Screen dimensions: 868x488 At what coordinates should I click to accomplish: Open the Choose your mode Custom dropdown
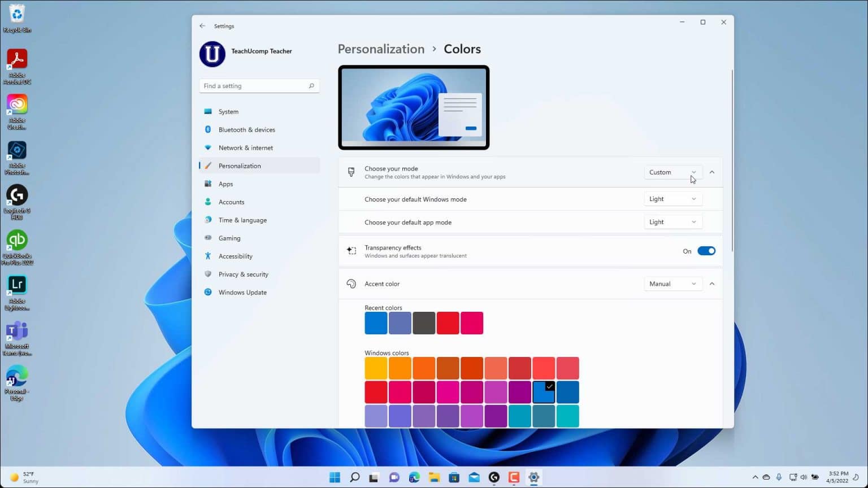[673, 172]
